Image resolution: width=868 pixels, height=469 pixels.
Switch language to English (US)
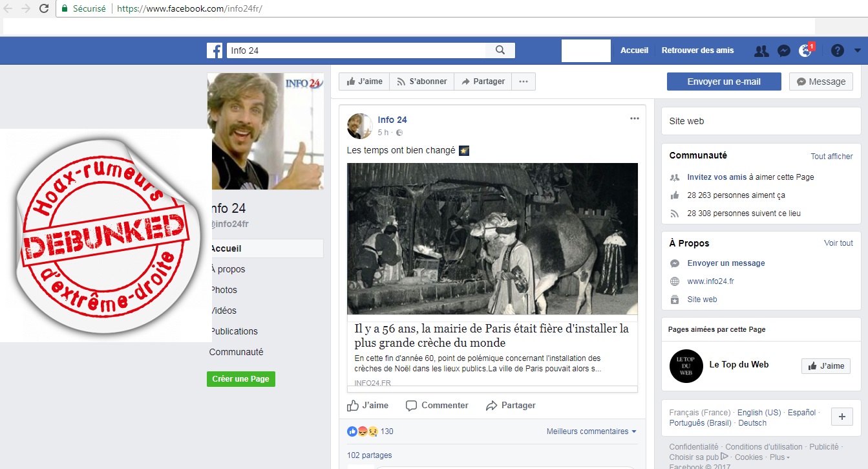(759, 413)
